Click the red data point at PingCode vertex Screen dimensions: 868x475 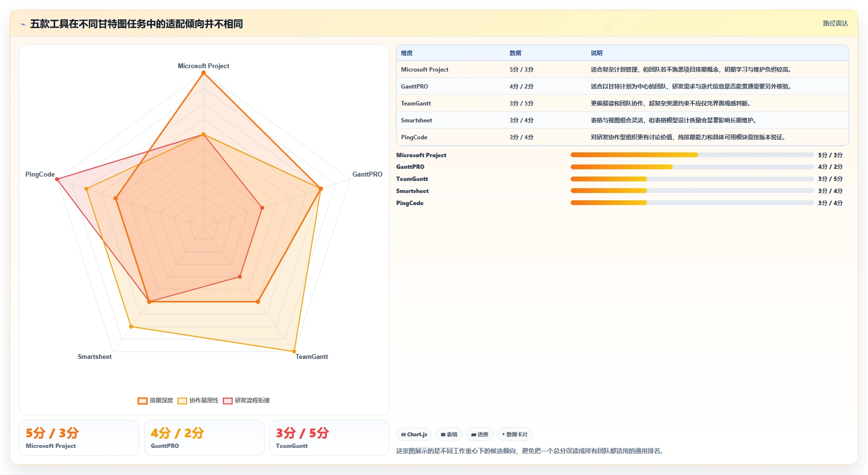57,179
